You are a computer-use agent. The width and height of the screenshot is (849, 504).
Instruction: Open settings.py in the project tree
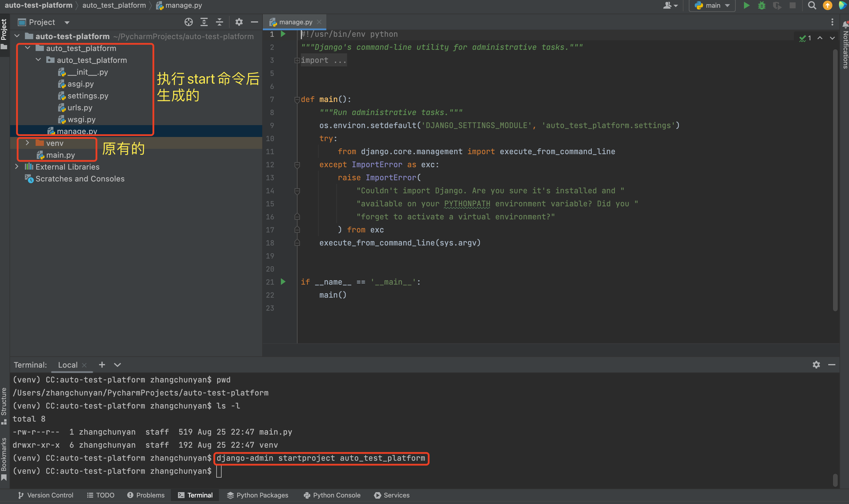point(88,96)
